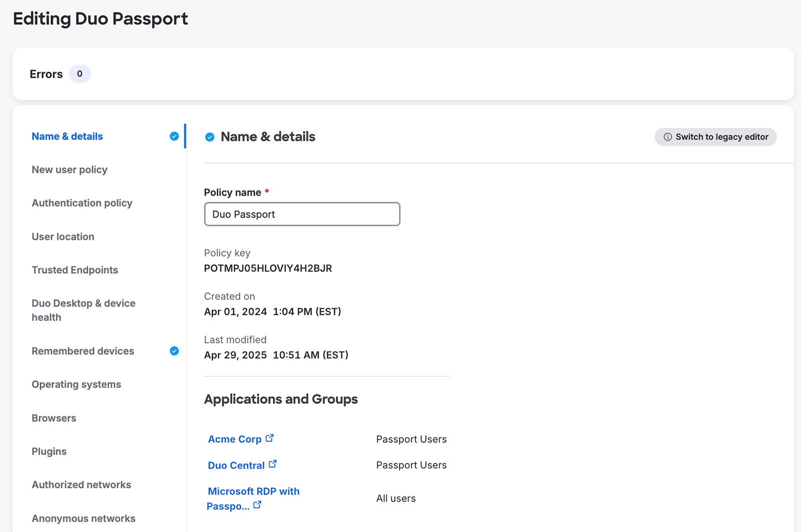The image size is (801, 532).
Task: Open the Browsers policy section
Action: click(x=54, y=418)
